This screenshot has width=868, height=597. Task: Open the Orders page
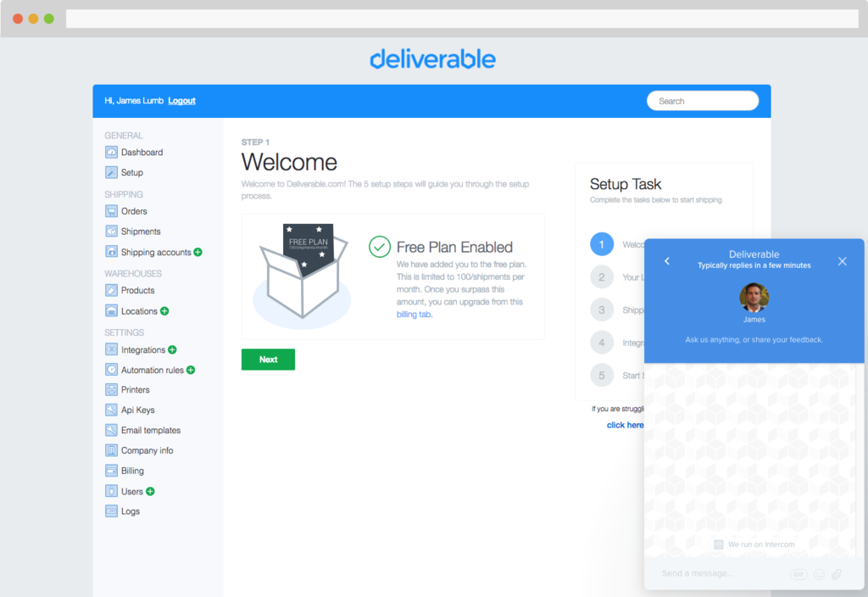[x=134, y=211]
